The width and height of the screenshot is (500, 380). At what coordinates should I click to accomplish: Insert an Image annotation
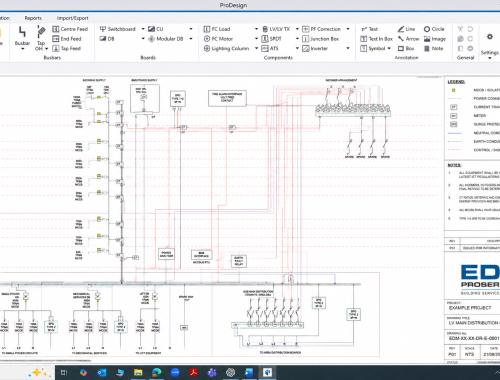[435, 39]
